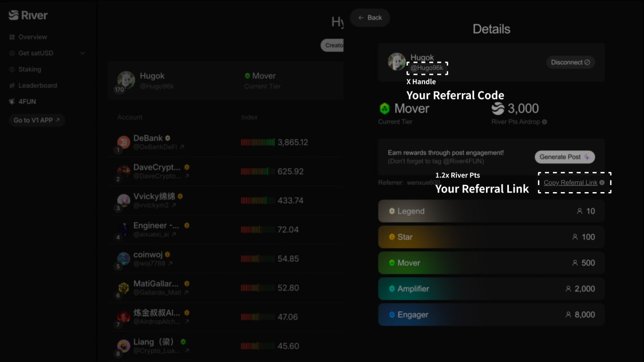Open Engineer -... account row
Viewport: 644px width, 362px height.
pyautogui.click(x=225, y=230)
